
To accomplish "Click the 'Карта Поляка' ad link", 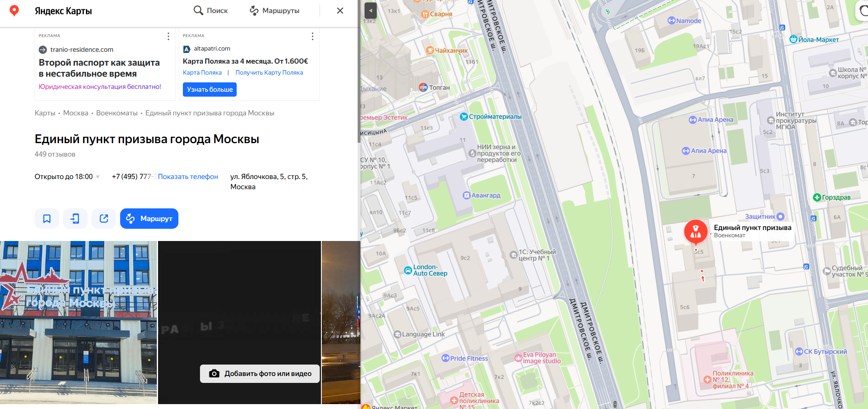I will (x=202, y=73).
